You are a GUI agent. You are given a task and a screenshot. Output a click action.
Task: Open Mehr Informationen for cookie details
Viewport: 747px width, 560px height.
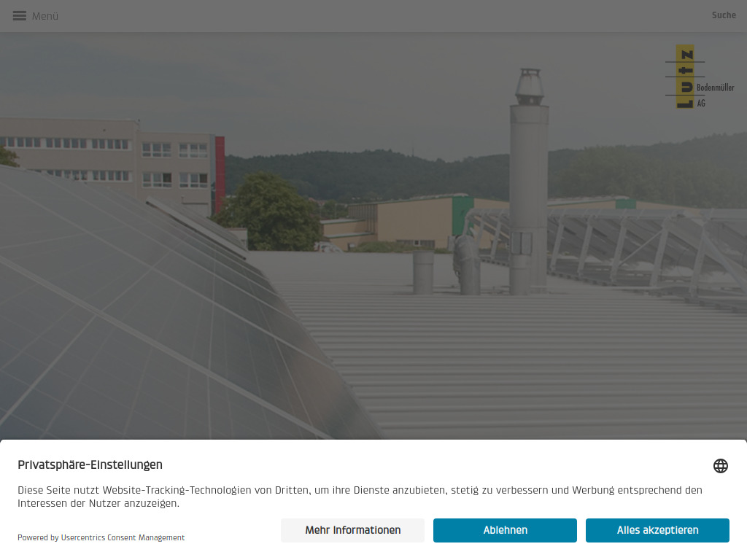[x=352, y=530]
